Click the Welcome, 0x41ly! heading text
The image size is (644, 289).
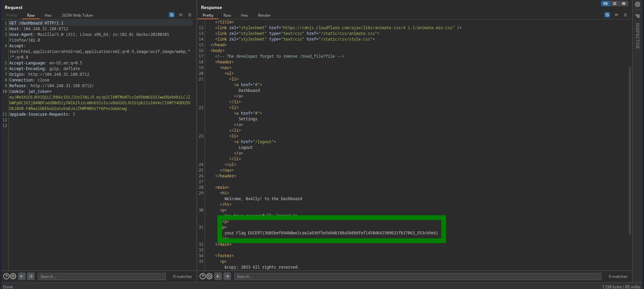click(x=263, y=199)
